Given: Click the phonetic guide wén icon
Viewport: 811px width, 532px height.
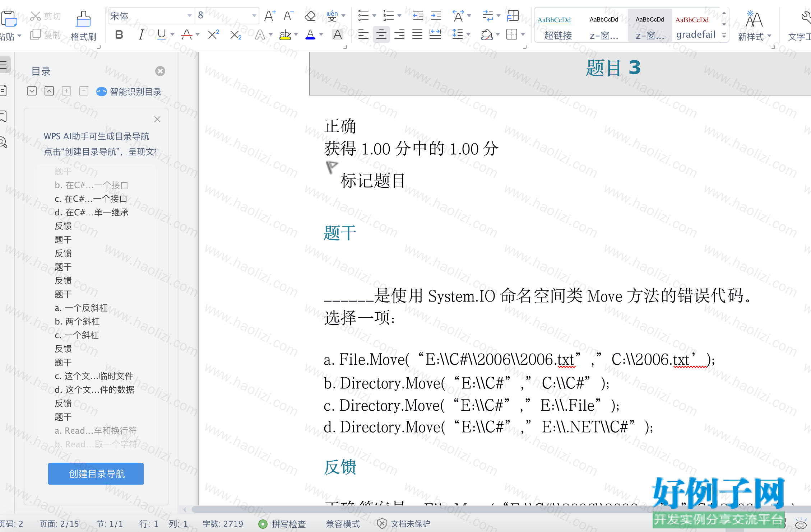Looking at the screenshot, I should tap(332, 16).
